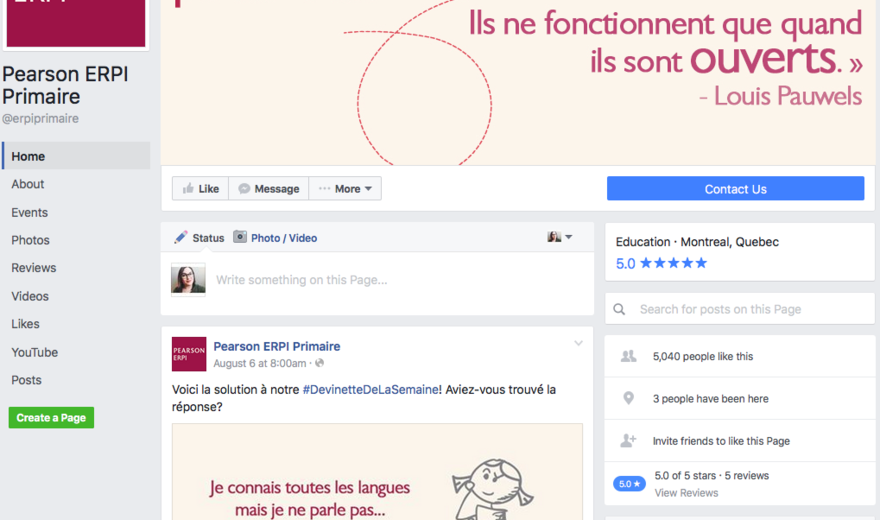The width and height of the screenshot is (880, 520).
Task: Open Pearson ERPI Primaire post author link
Action: tap(277, 346)
